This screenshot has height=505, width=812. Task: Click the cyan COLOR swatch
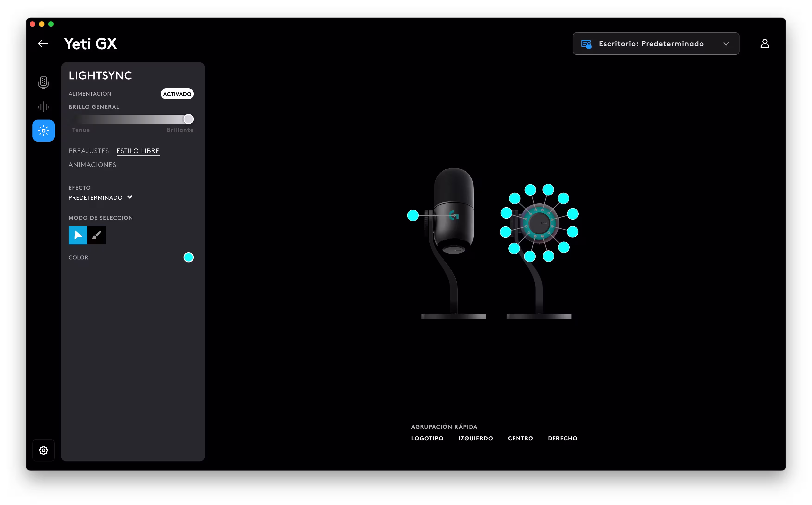pos(188,258)
